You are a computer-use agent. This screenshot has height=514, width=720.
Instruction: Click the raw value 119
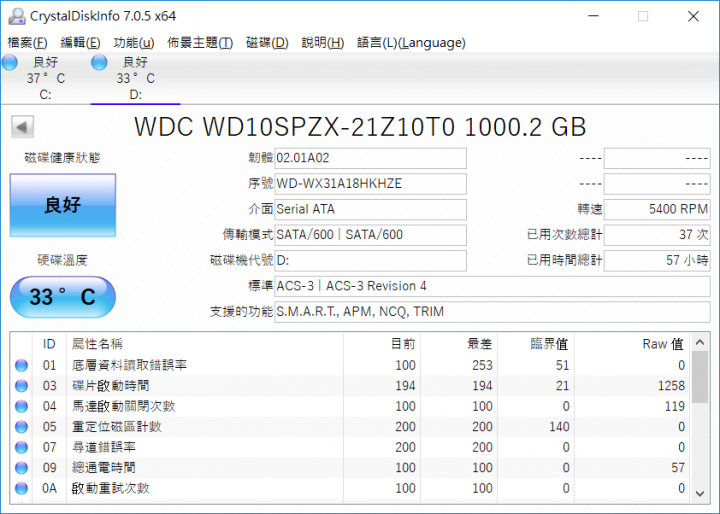[675, 407]
